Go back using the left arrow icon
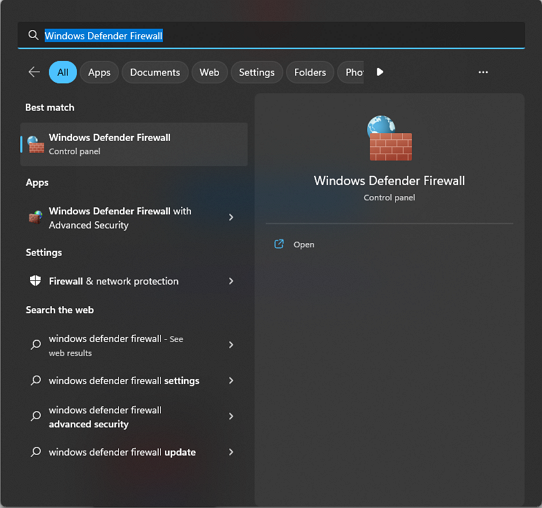The width and height of the screenshot is (542, 508). (34, 72)
